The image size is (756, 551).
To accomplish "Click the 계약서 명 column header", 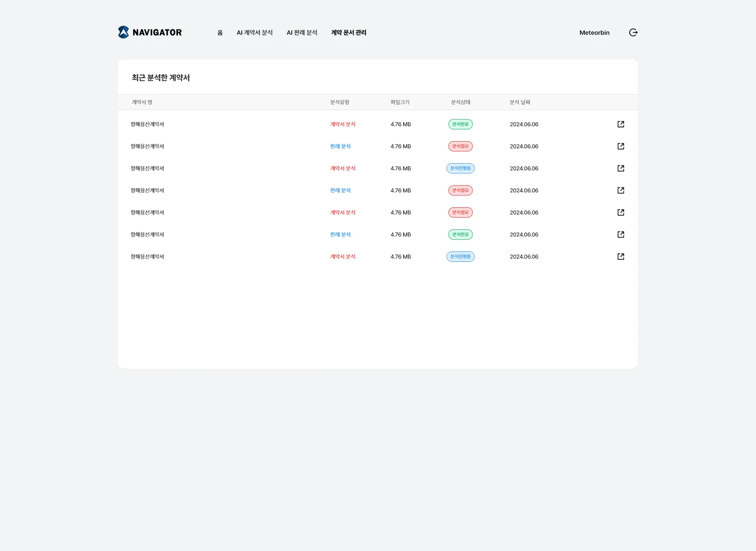I will [142, 102].
